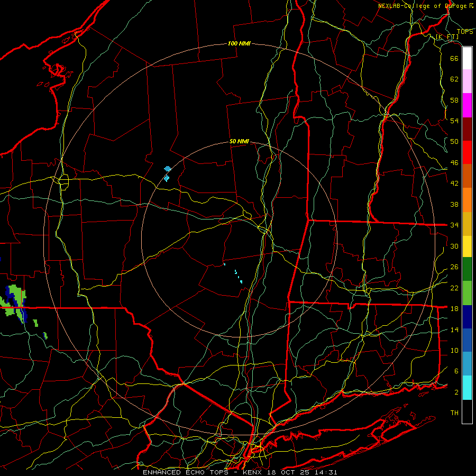
Task: Select the dark red legend swatch
Action: click(x=467, y=129)
